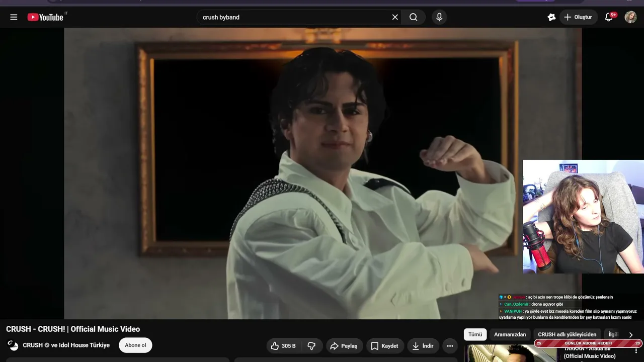This screenshot has height=362, width=644.
Task: Save the video using Kaydet
Action: point(385,346)
